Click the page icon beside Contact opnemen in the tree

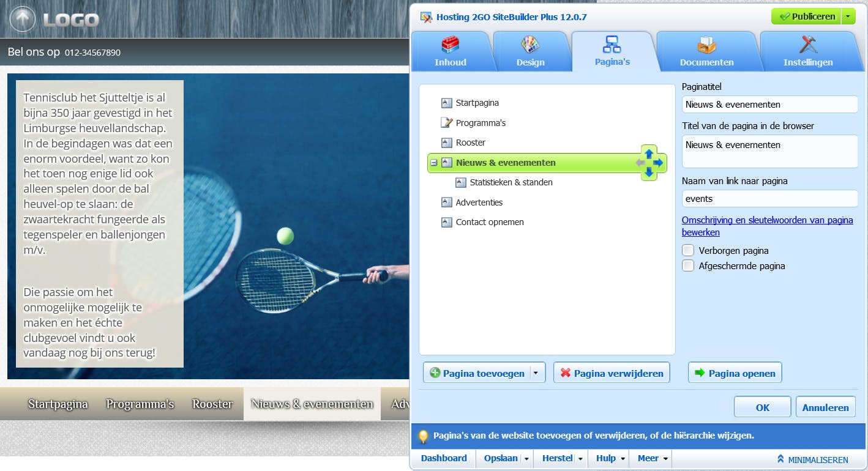pos(447,222)
